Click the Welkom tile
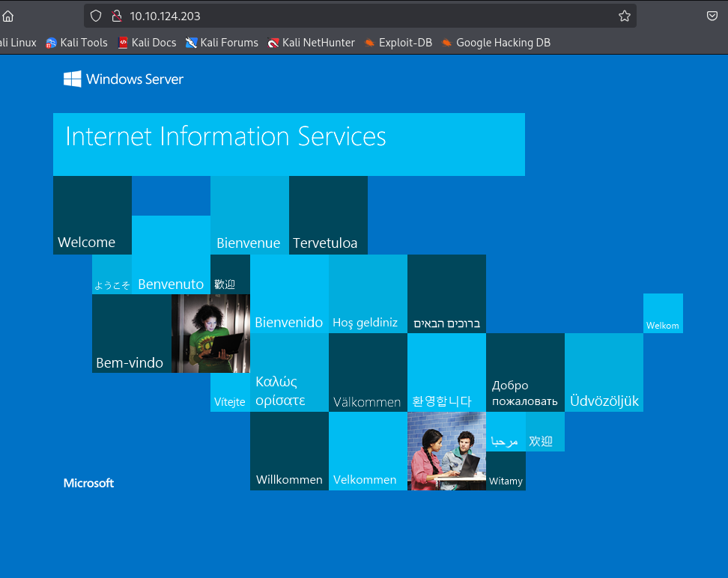The image size is (728, 578). tap(663, 314)
